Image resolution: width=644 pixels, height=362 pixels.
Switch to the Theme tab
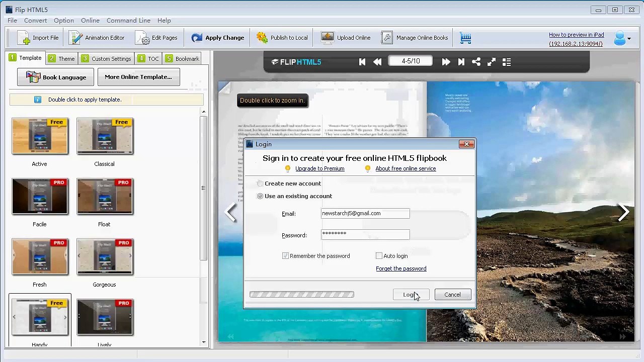(61, 59)
